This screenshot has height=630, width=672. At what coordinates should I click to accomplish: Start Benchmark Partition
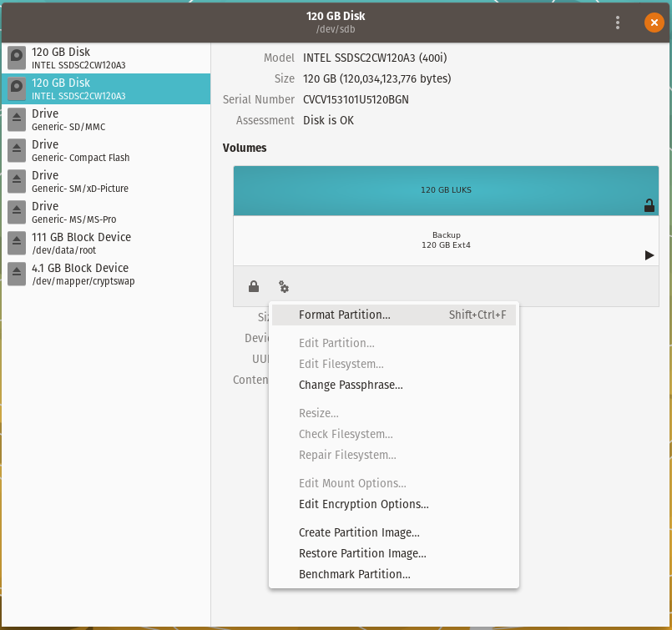coord(354,574)
